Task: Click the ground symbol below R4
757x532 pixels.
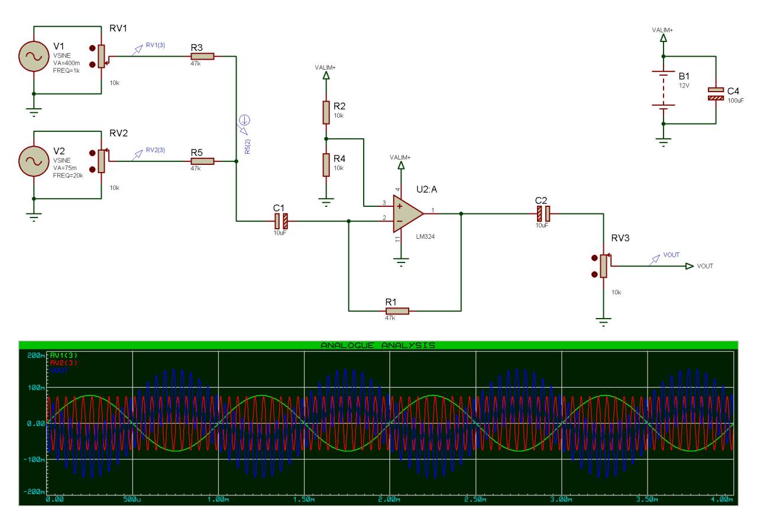Action: [326, 203]
